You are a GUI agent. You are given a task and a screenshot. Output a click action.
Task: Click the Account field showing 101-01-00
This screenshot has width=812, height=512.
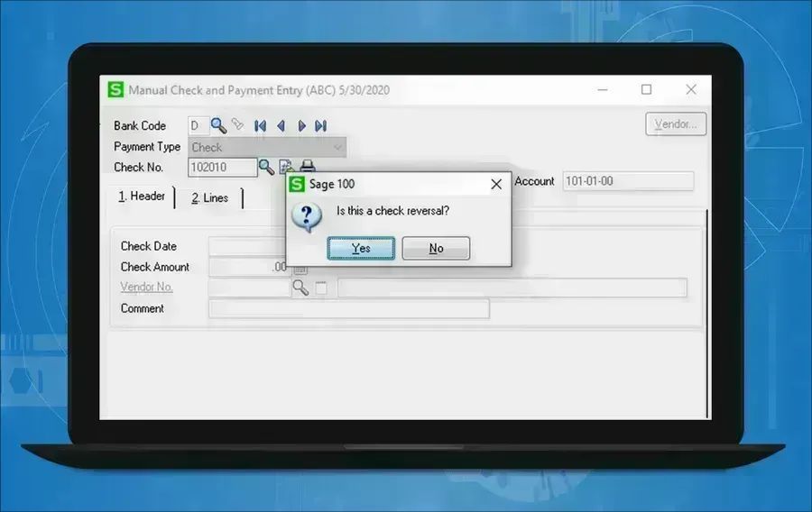pyautogui.click(x=628, y=181)
